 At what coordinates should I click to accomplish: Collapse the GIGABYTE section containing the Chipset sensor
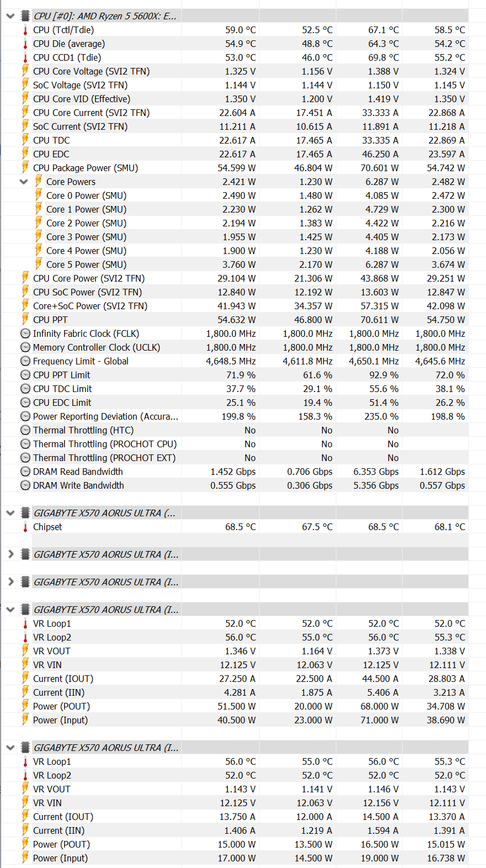10,513
